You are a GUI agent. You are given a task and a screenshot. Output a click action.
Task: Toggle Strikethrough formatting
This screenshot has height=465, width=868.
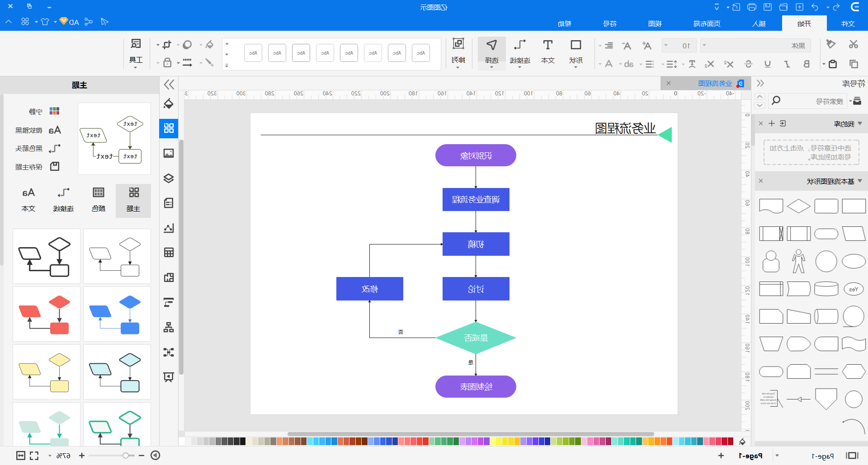click(748, 64)
